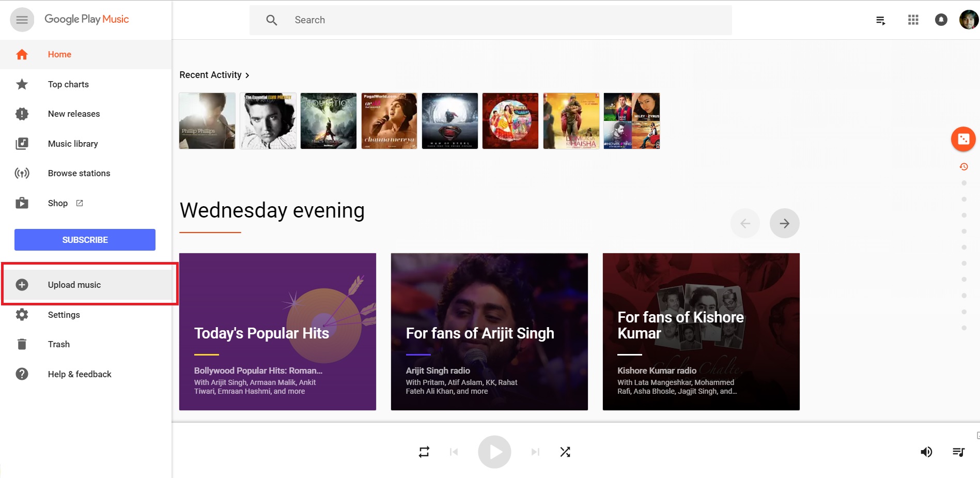Open the account profile avatar
The height and width of the screenshot is (478, 980).
969,20
